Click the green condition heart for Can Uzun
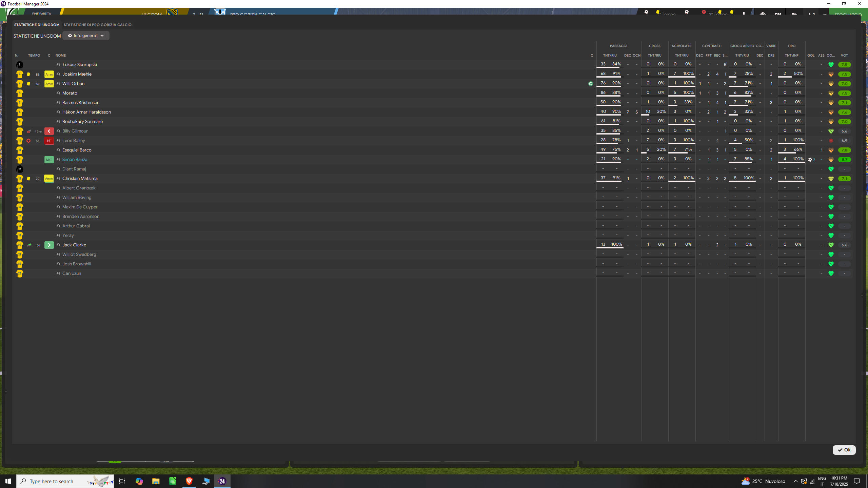 [x=831, y=273]
